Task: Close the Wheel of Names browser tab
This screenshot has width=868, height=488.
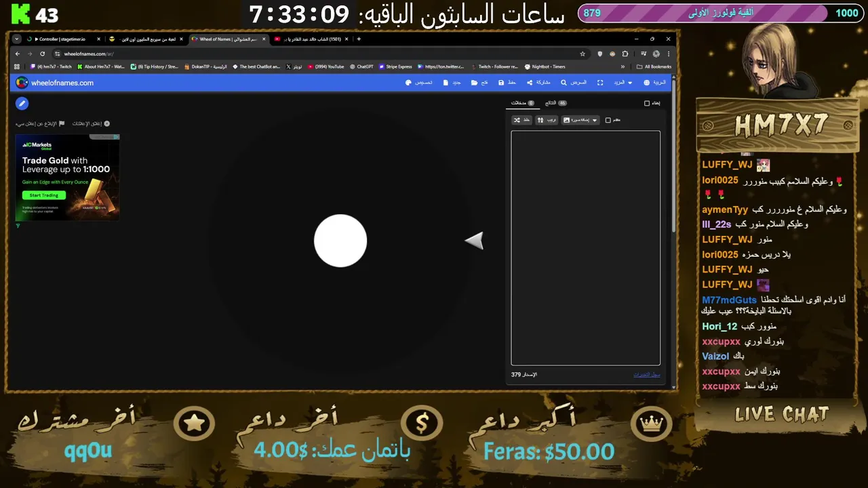Action: point(264,39)
